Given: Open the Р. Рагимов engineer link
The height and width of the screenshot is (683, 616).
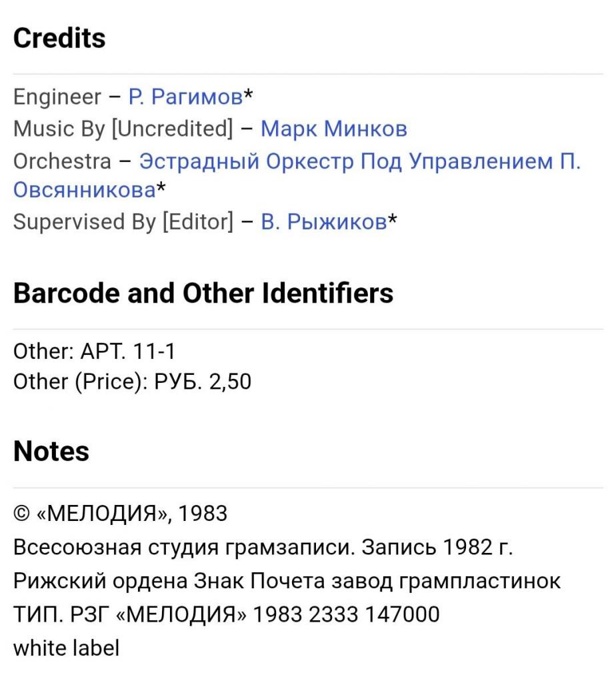Looking at the screenshot, I should (185, 97).
